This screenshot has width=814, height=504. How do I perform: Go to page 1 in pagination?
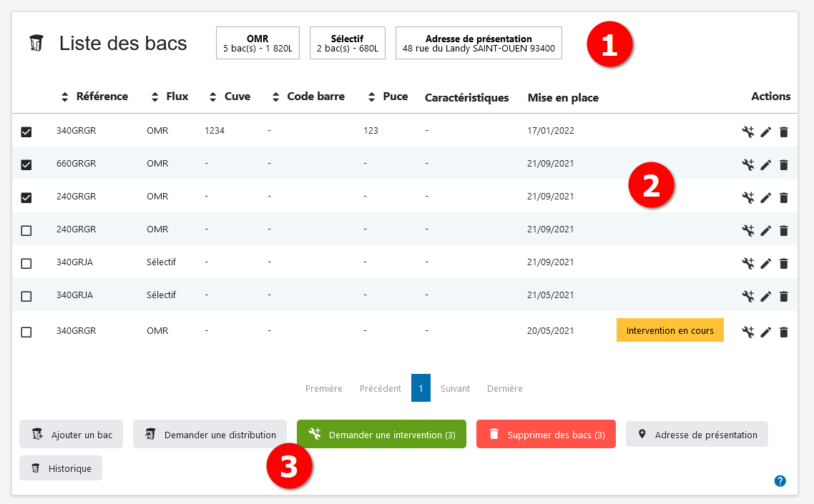(421, 388)
